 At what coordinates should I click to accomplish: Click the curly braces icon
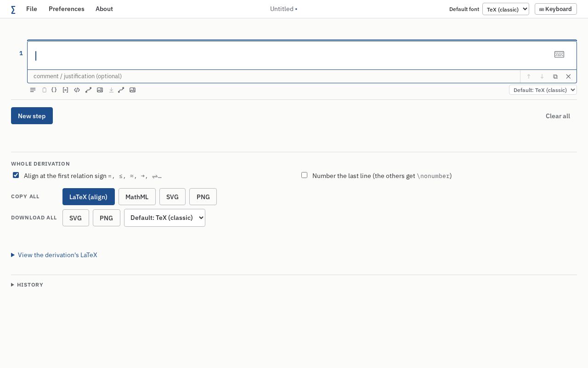[x=54, y=90]
